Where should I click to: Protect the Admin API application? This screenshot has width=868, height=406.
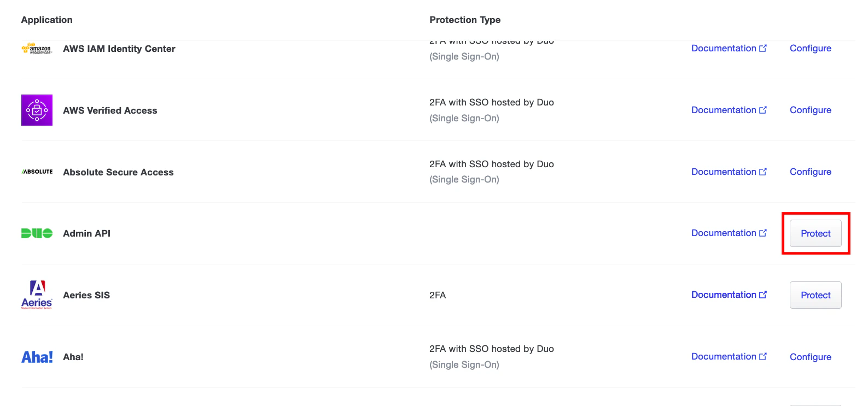(815, 233)
